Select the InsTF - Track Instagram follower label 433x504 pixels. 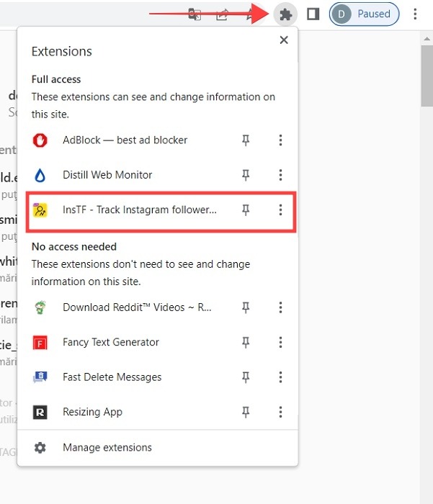click(140, 210)
